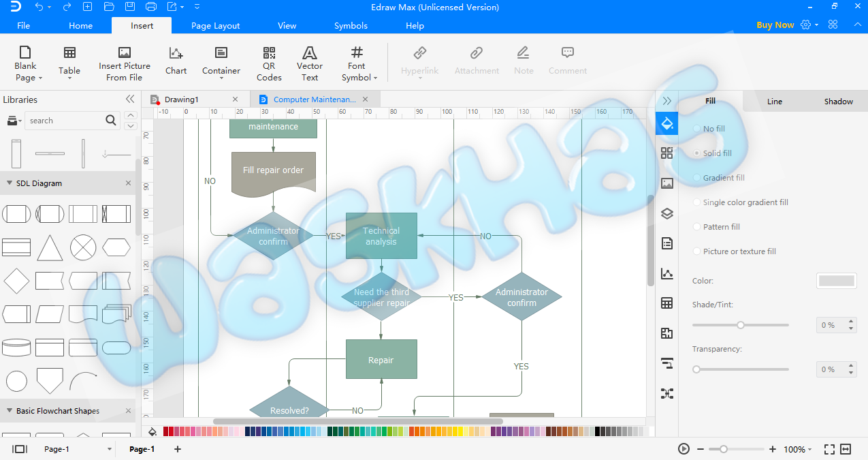
Task: Select Picture or texture fill option
Action: click(x=734, y=251)
